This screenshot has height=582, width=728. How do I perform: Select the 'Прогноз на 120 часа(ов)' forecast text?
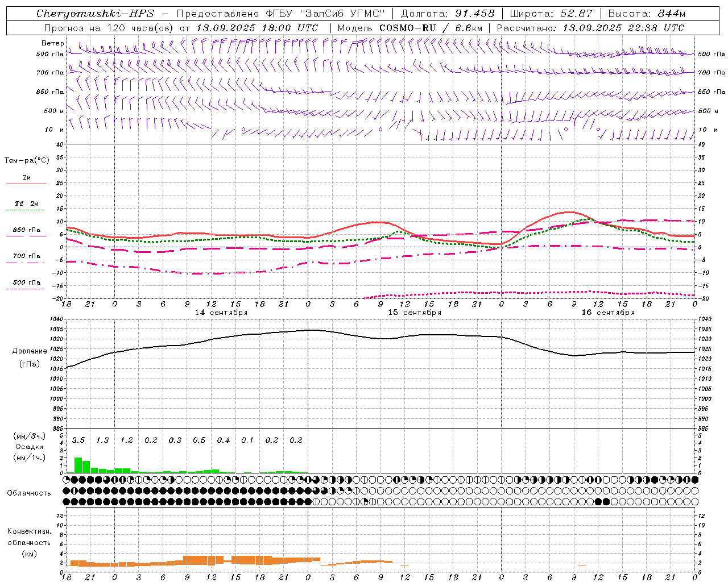pos(109,28)
